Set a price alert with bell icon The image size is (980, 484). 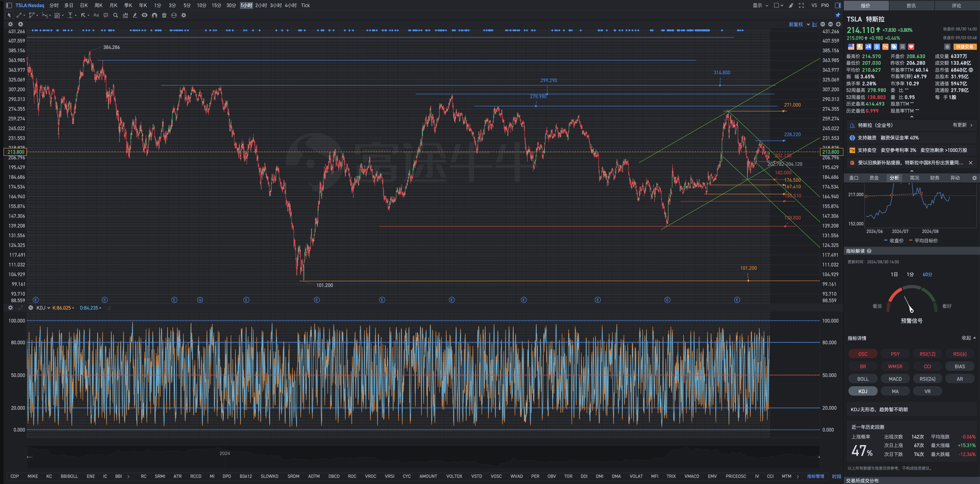(947, 47)
